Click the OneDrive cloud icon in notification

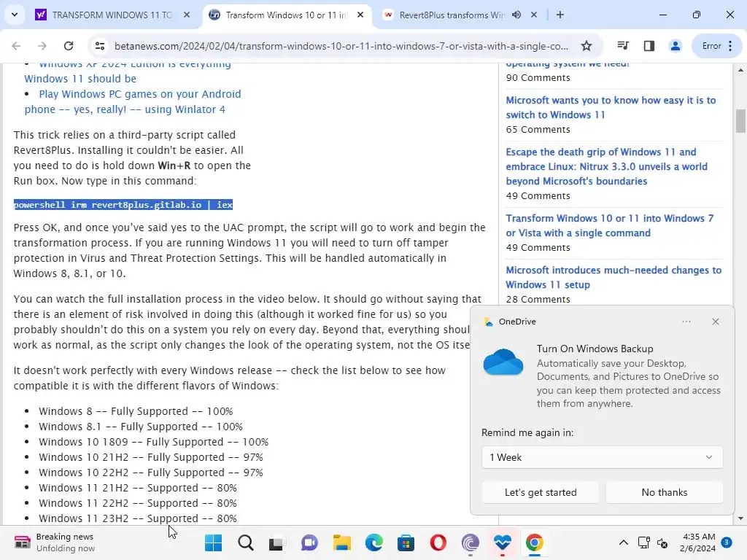click(x=503, y=362)
